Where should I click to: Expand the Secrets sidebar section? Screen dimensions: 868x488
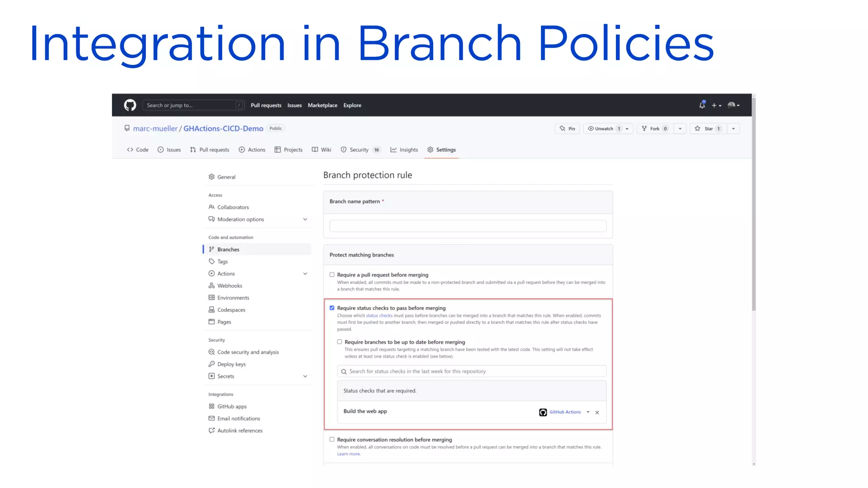[305, 376]
